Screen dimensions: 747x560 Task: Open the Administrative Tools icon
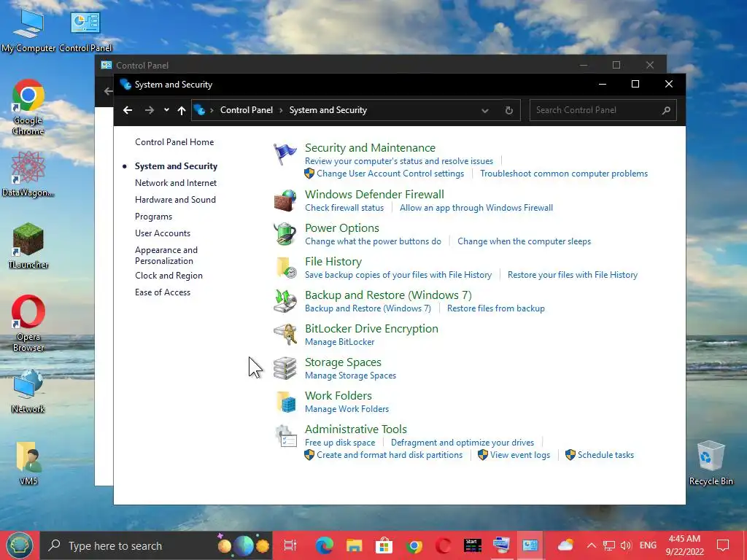click(285, 435)
